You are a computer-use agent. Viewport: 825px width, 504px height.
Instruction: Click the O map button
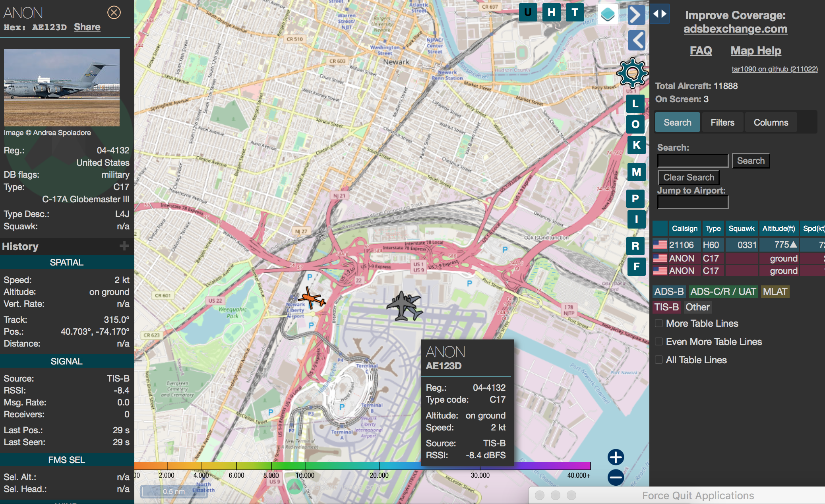(635, 124)
